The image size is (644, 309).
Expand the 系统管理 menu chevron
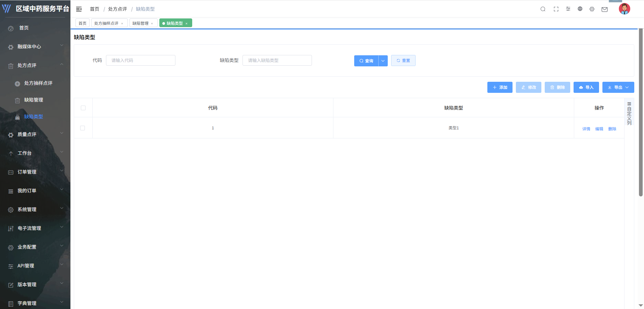tap(62, 208)
